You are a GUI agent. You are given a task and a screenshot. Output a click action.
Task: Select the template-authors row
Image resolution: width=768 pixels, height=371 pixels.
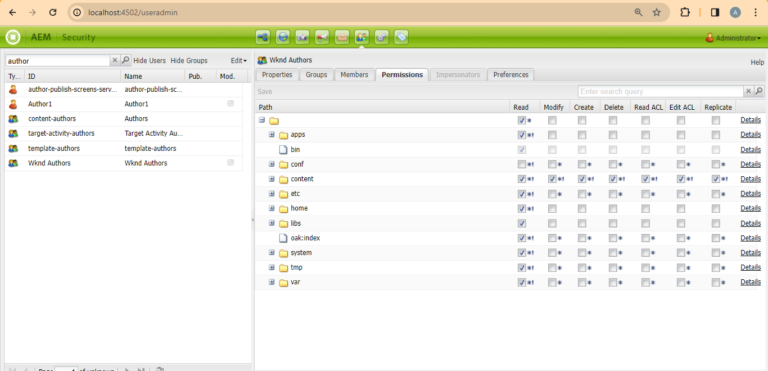[x=123, y=148]
